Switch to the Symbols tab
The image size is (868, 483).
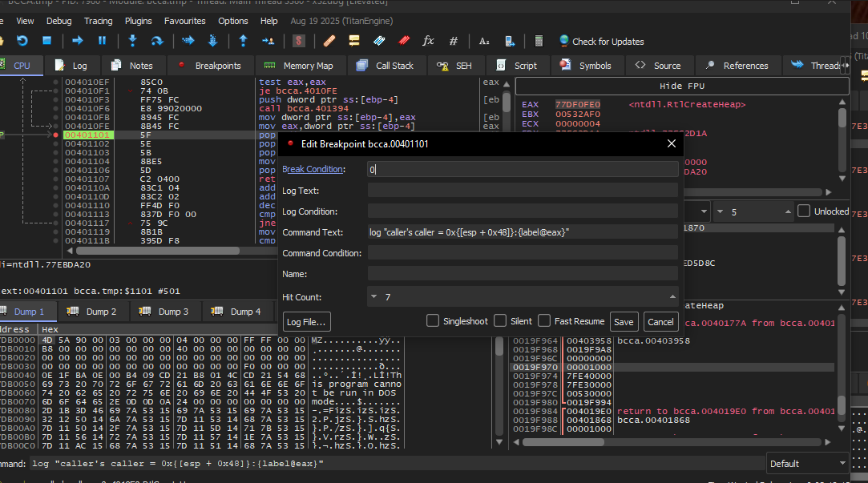pyautogui.click(x=588, y=66)
